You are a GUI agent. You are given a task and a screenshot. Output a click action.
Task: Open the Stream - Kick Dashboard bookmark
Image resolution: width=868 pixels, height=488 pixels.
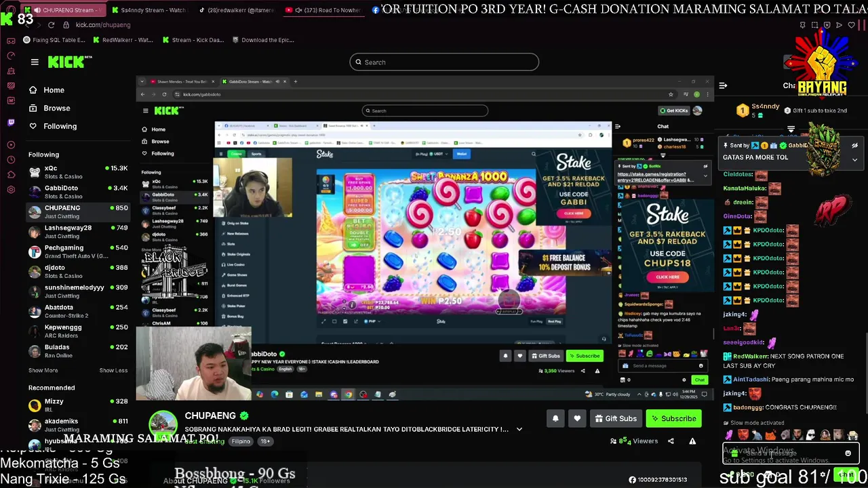click(x=193, y=40)
